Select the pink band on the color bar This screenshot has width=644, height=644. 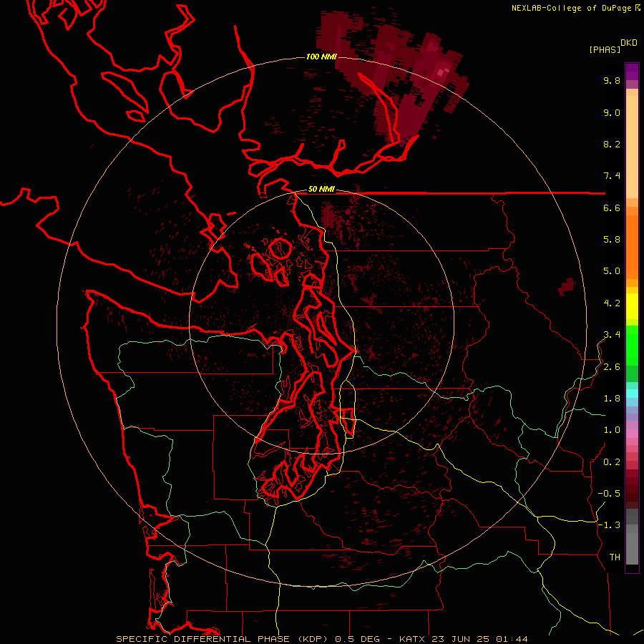(x=632, y=434)
